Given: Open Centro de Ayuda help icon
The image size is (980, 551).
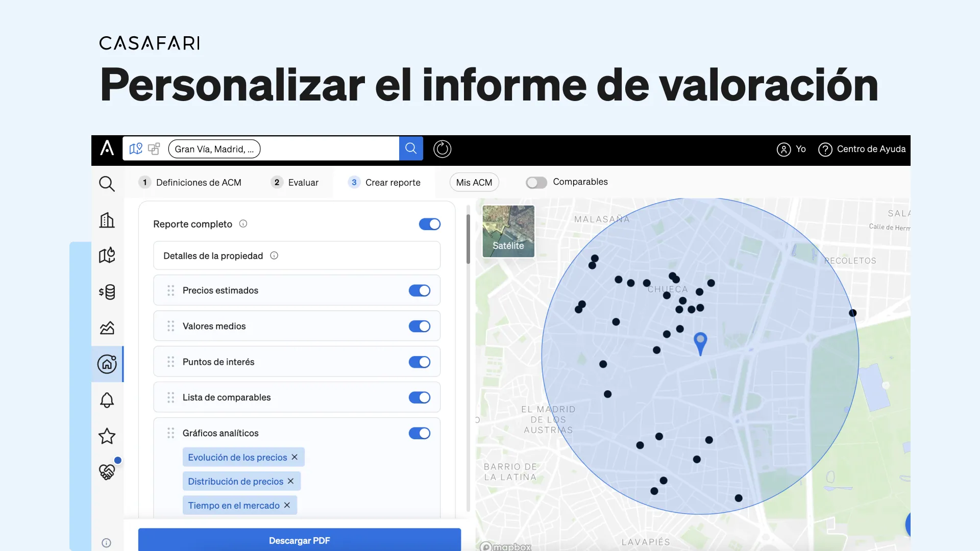Looking at the screenshot, I should tap(825, 149).
